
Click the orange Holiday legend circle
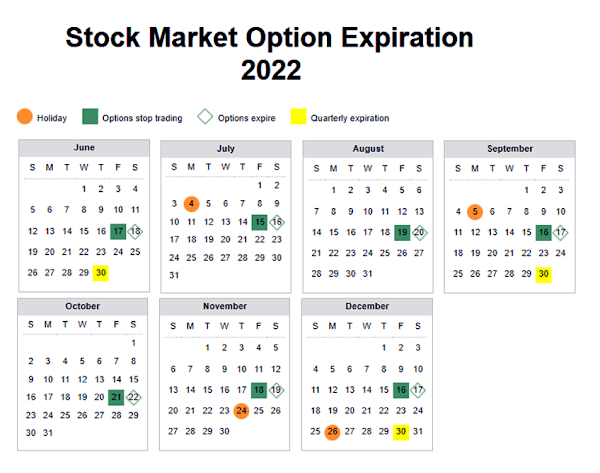point(25,117)
